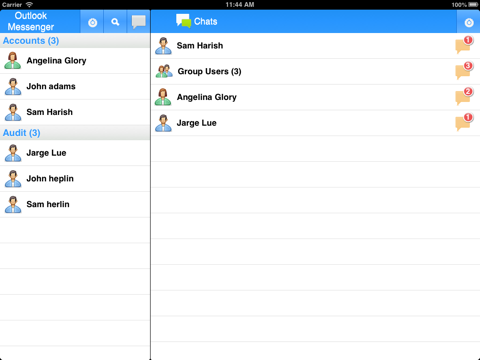
Task: Open the Jarge Lue chat name
Action: 197,123
